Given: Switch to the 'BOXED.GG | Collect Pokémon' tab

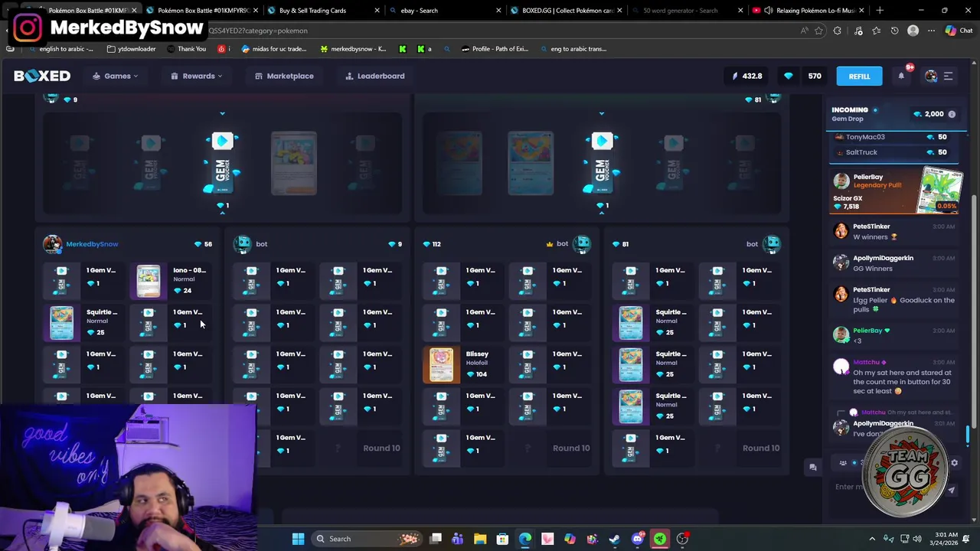Looking at the screenshot, I should pos(567,10).
